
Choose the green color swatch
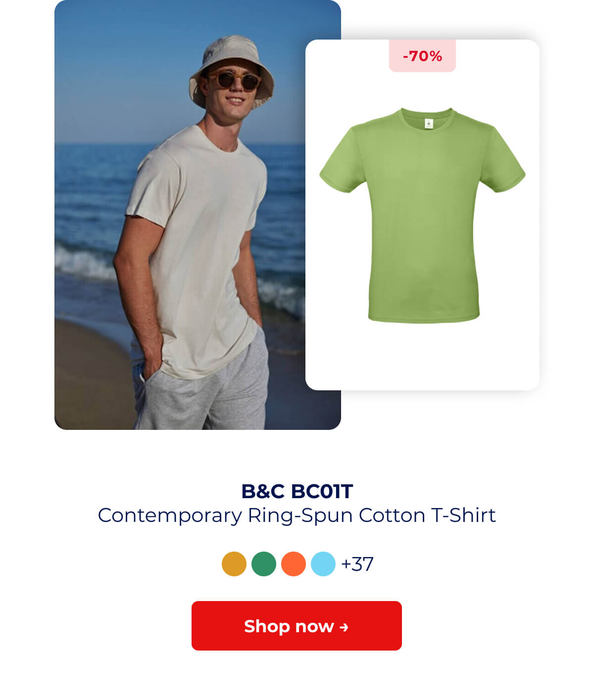pos(264,564)
